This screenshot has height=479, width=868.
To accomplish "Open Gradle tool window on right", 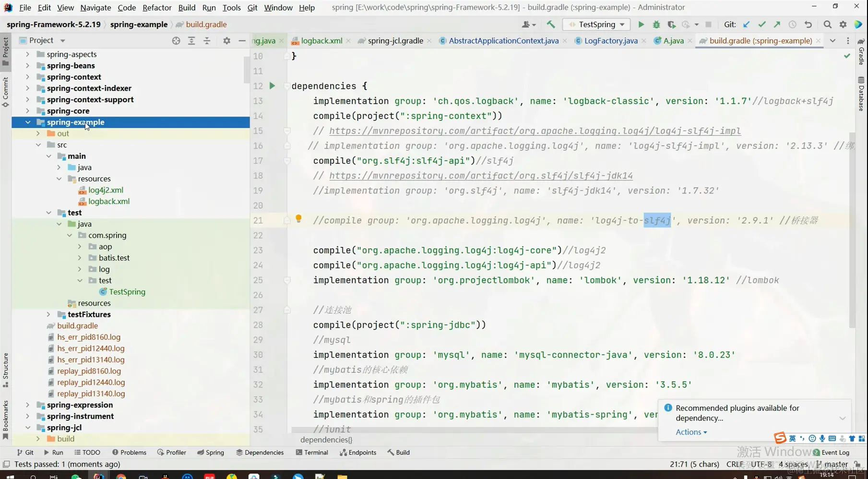I will (x=861, y=52).
